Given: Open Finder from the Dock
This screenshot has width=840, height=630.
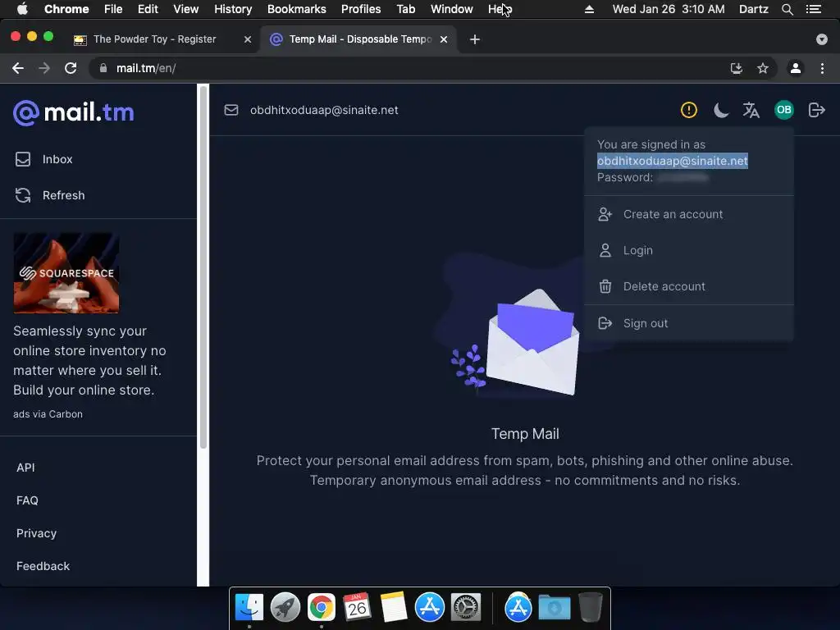Looking at the screenshot, I should click(249, 608).
